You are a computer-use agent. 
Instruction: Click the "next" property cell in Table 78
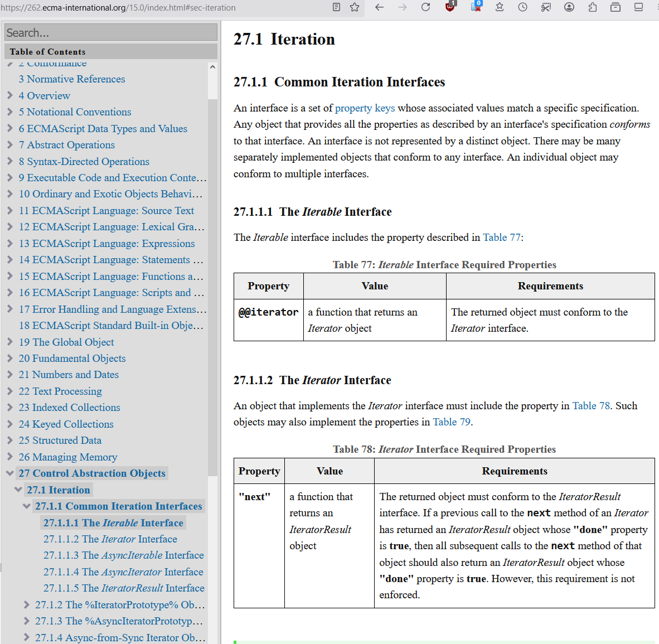tap(259, 546)
